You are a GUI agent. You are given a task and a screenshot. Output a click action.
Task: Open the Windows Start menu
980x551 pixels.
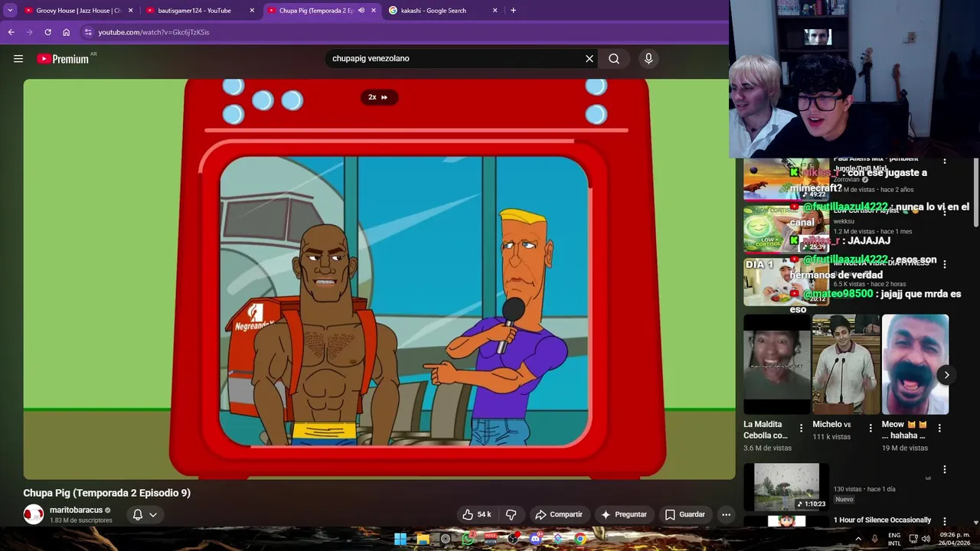click(400, 539)
